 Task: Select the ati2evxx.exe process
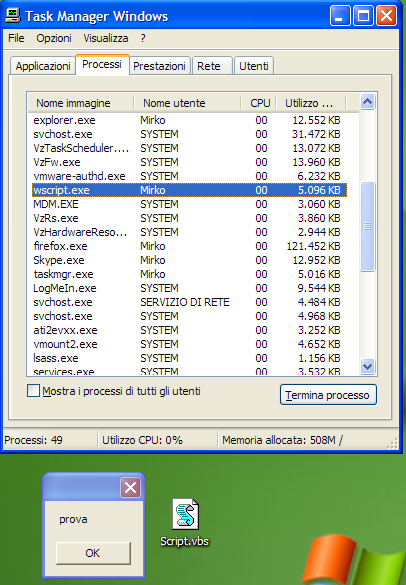click(189, 330)
